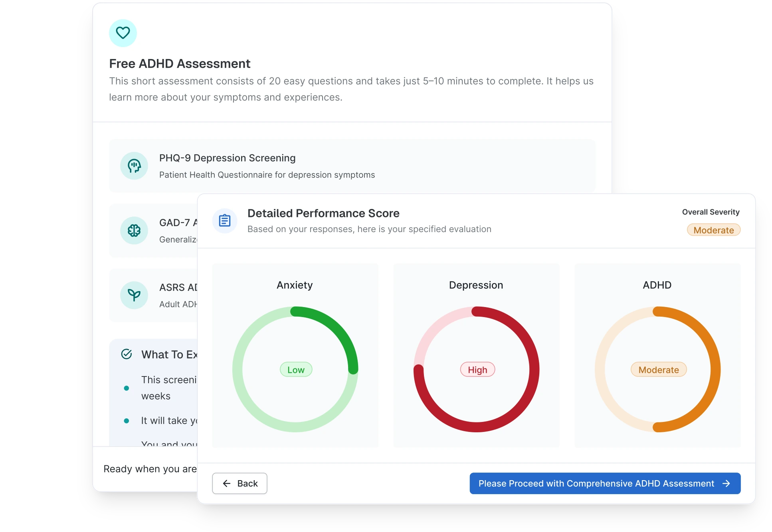Select the PHQ-9 Depression Screening card

(352, 166)
